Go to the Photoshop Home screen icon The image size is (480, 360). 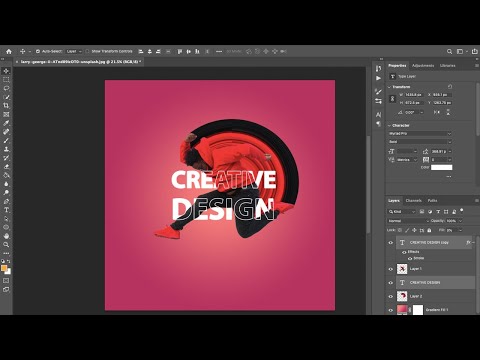point(9,51)
